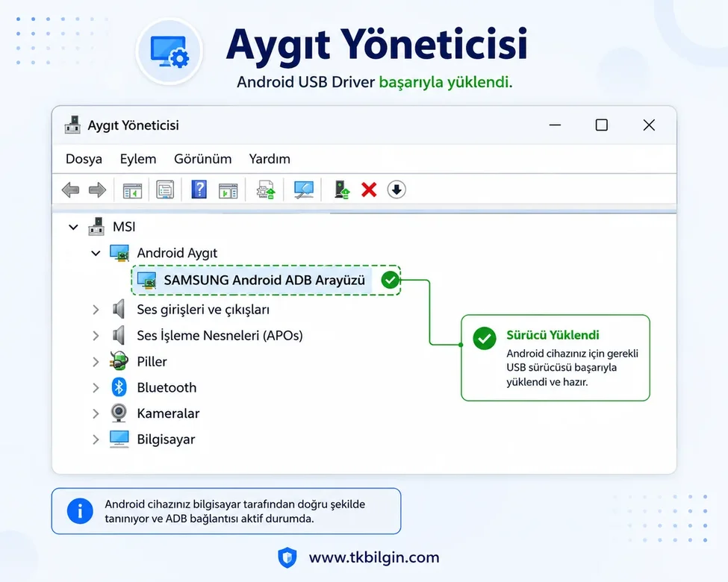Select the Bilgisayar label
The width and height of the screenshot is (728, 582).
[x=166, y=439]
